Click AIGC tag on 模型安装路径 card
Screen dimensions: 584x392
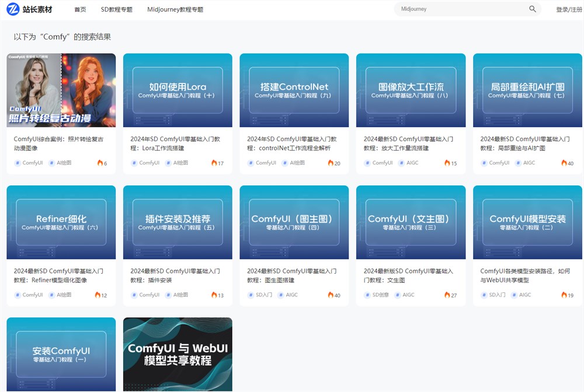(522, 295)
